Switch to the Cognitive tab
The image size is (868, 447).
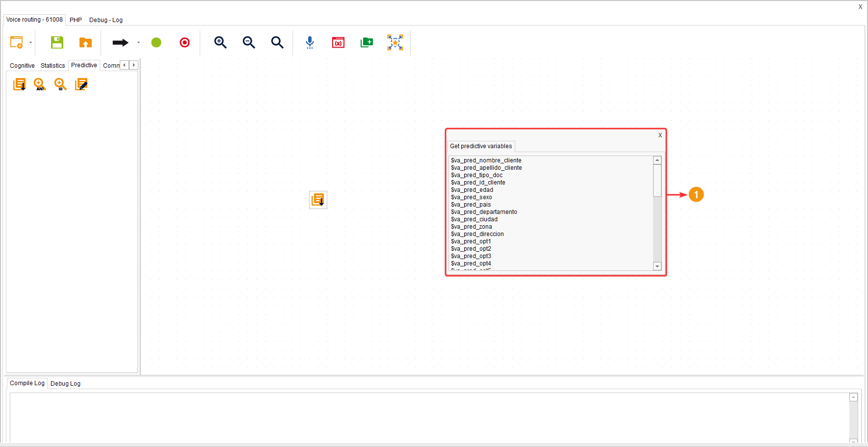(22, 66)
